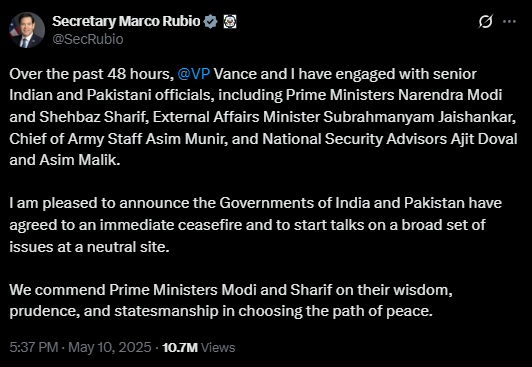Open the Secretary Marco Rubio display name

pyautogui.click(x=126, y=21)
